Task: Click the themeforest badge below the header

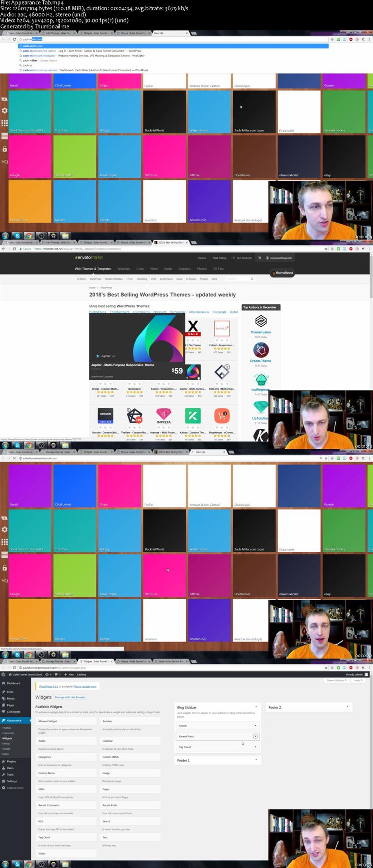Action: 283,273
